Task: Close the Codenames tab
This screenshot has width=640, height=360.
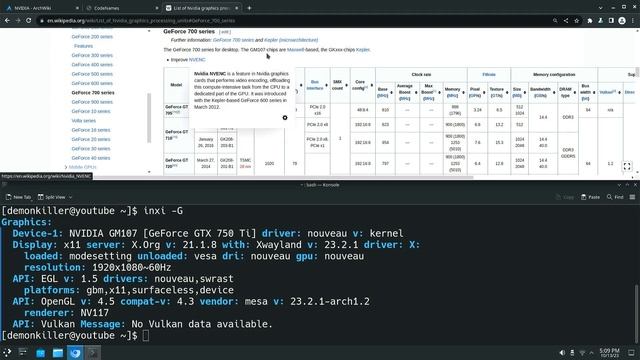Action: [x=157, y=8]
